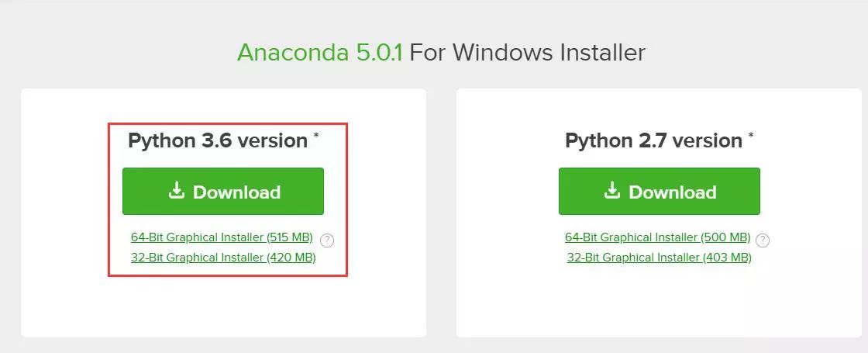868x353 pixels.
Task: Select the Python 2.7 version heading
Action: coord(653,140)
